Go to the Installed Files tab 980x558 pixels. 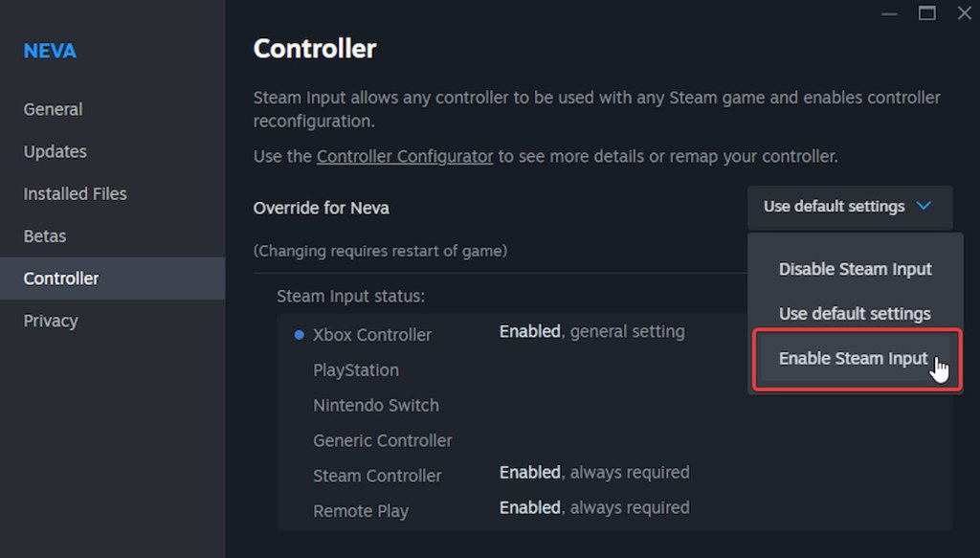click(75, 193)
